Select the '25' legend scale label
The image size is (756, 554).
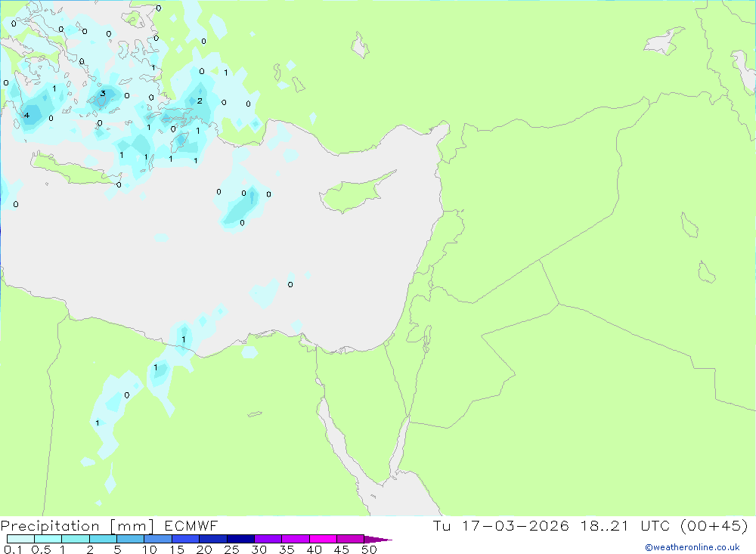tap(231, 549)
